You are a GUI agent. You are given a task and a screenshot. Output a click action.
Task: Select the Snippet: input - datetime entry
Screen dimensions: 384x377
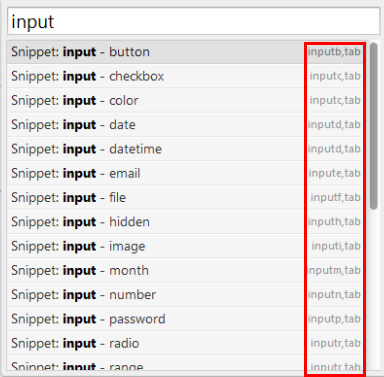tap(187, 149)
